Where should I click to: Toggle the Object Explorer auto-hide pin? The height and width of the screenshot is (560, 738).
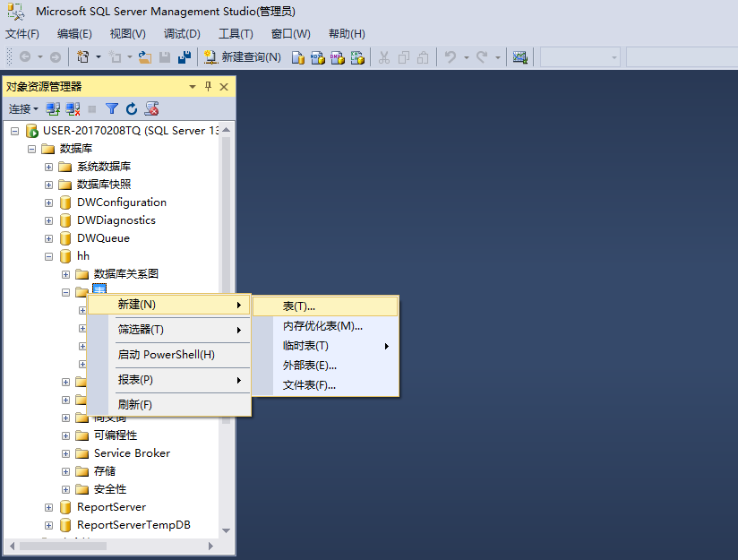[x=208, y=87]
